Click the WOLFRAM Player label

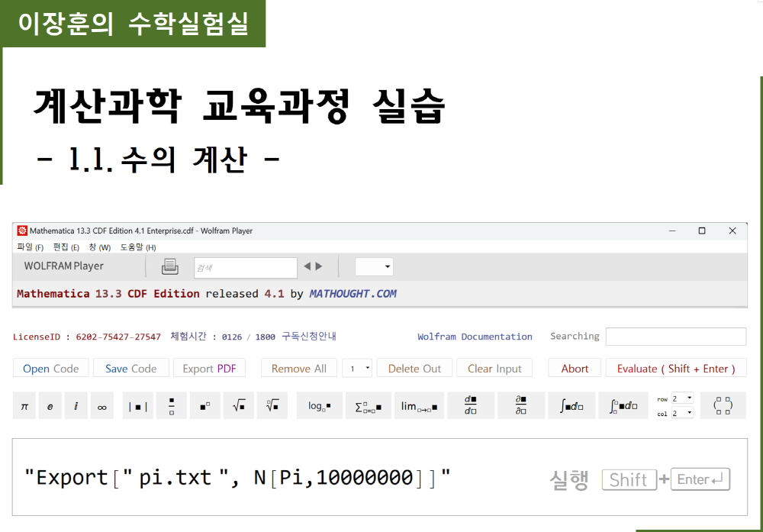click(64, 266)
